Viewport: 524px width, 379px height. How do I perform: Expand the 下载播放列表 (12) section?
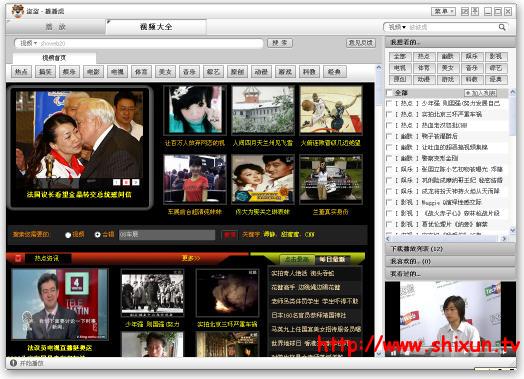pos(450,249)
